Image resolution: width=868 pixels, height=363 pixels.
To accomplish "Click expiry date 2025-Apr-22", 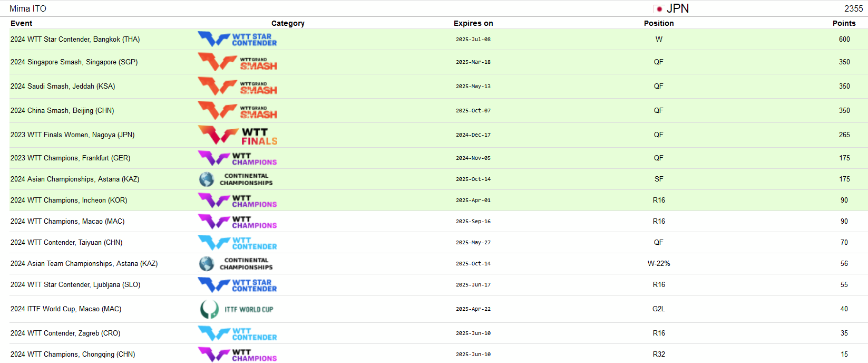I will pyautogui.click(x=473, y=309).
